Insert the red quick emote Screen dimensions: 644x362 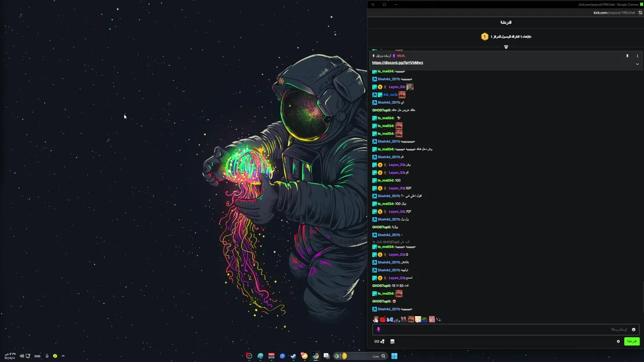coord(383,319)
